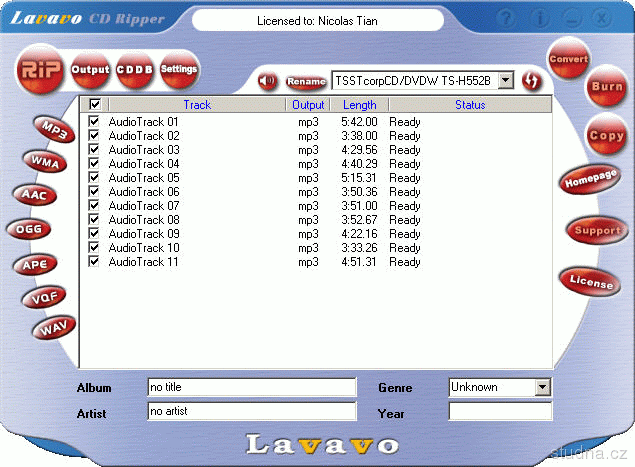Uncheck AudioTrack 04 checkbox
Viewport: 635px width, 467px height.
[94, 163]
